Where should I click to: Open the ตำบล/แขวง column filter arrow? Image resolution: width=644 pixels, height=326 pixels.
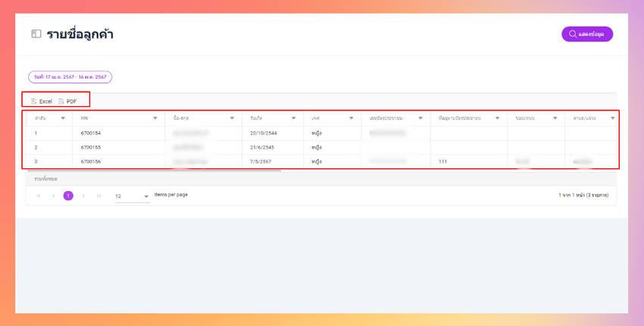pyautogui.click(x=613, y=118)
